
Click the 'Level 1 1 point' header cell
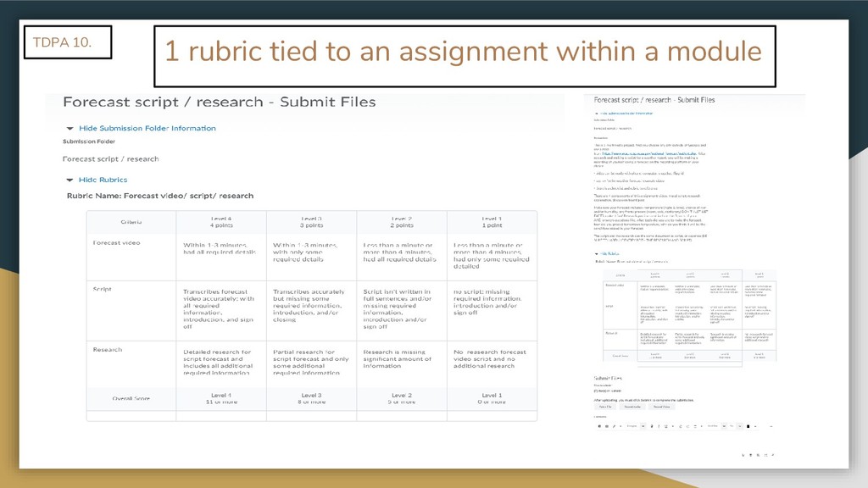pyautogui.click(x=492, y=223)
